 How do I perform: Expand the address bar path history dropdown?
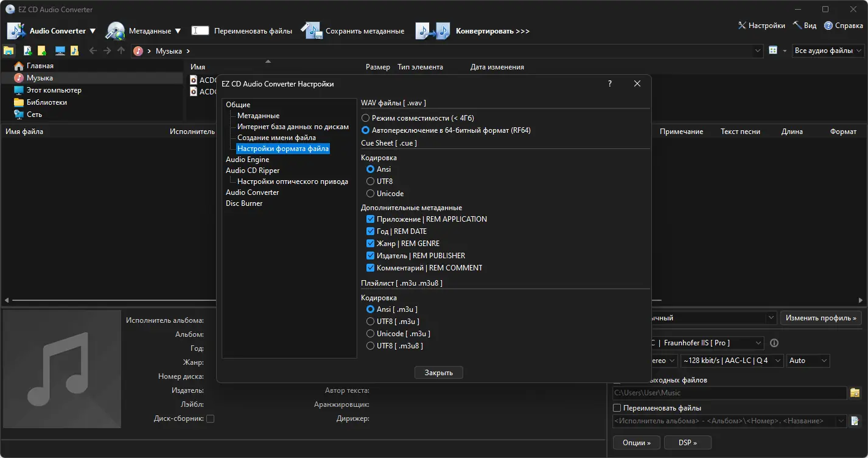coord(758,51)
